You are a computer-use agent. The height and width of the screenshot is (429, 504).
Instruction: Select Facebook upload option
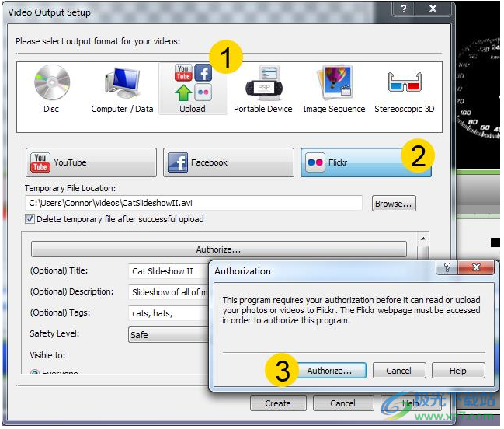click(x=228, y=162)
